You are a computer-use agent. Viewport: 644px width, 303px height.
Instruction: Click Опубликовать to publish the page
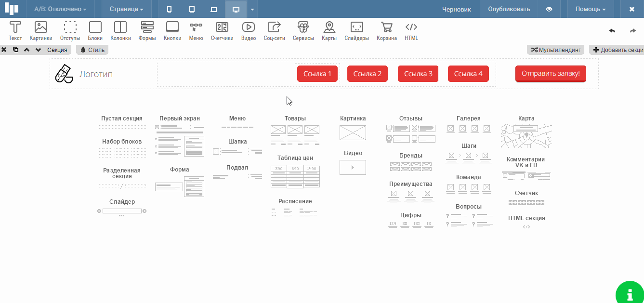[509, 9]
